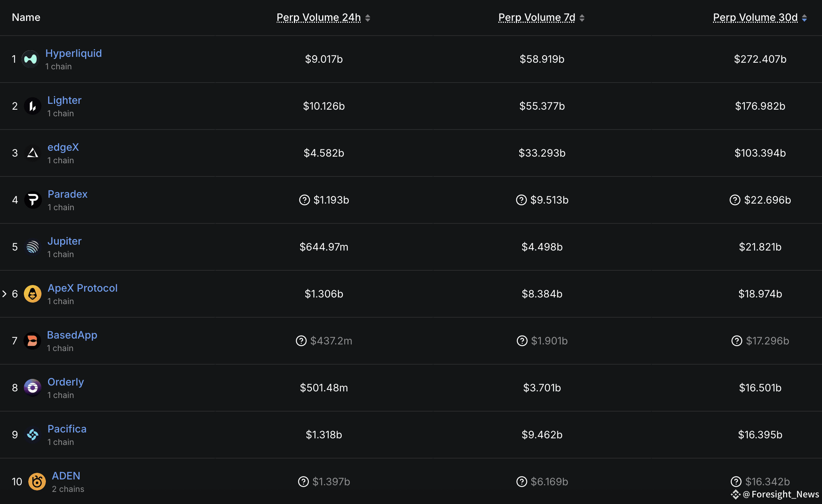Screen dimensions: 822x504
Task: Click the question mark beside Paradex $1.193b
Action: [304, 200]
